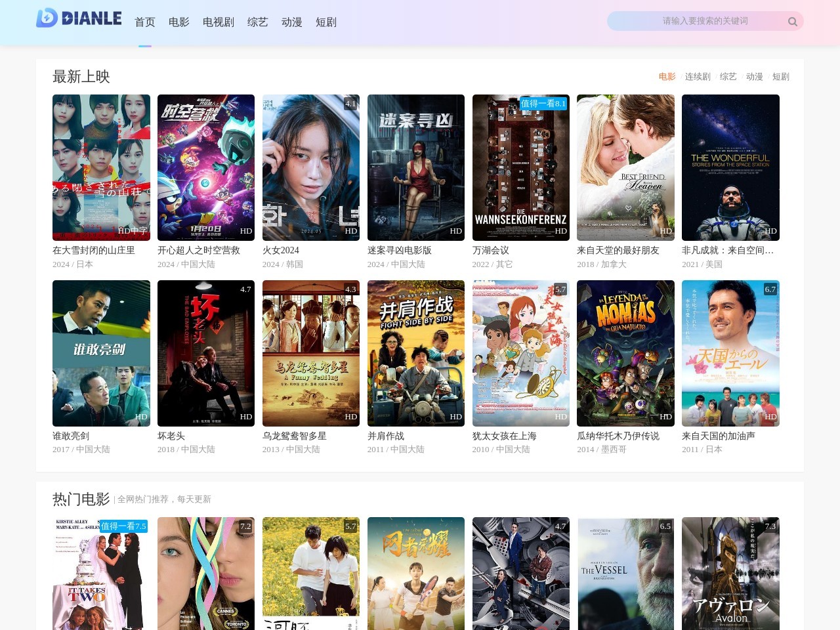Screen dimensions: 840x630
Task: Select the 综艺 navigation item
Action: tap(257, 22)
